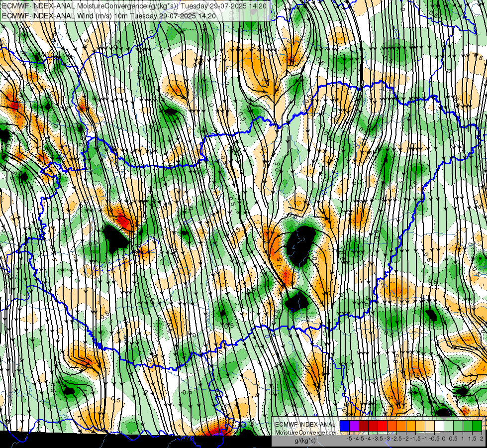The image size is (487, 448).
Task: Click the purple legend swatch
Action: [x=354, y=426]
